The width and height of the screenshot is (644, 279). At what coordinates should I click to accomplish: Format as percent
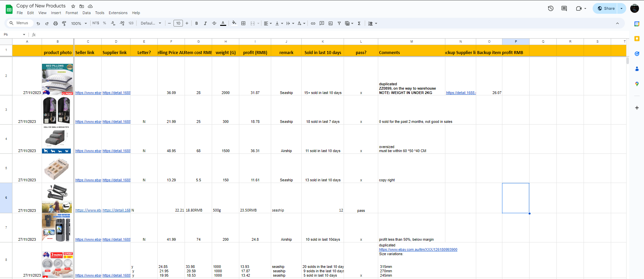point(105,23)
